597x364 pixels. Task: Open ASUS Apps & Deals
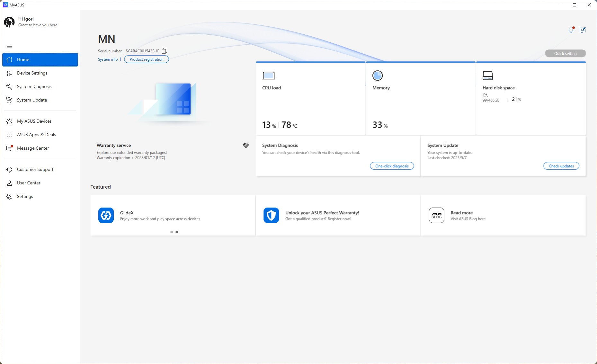40,135
